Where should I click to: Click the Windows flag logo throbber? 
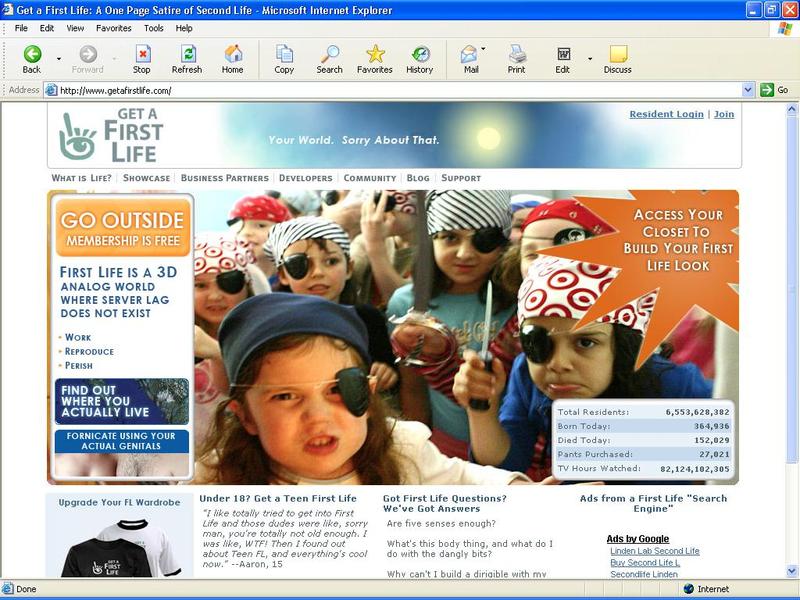[785, 29]
